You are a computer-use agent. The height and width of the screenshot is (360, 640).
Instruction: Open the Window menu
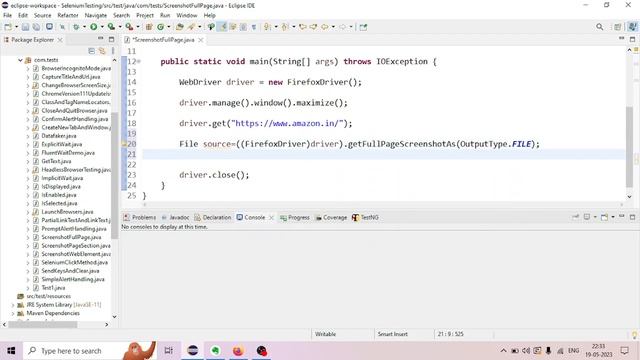[187, 16]
